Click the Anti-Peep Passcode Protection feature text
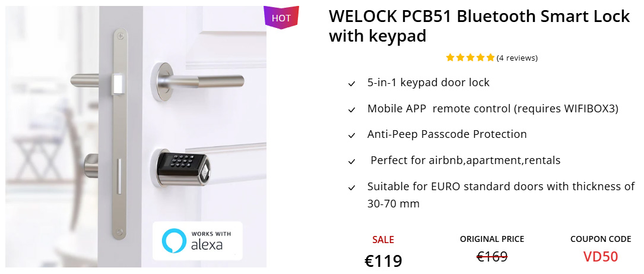 (447, 134)
